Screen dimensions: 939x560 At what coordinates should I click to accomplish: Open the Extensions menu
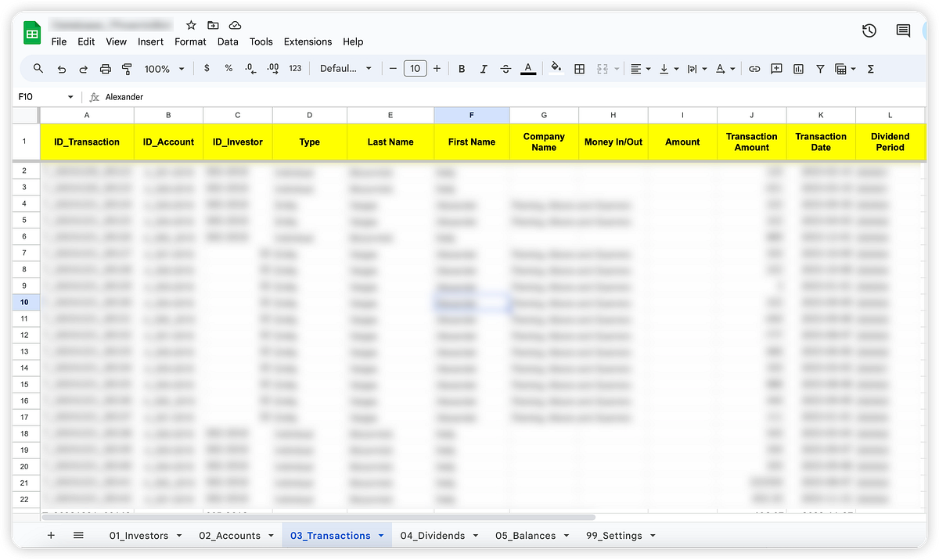coord(307,41)
